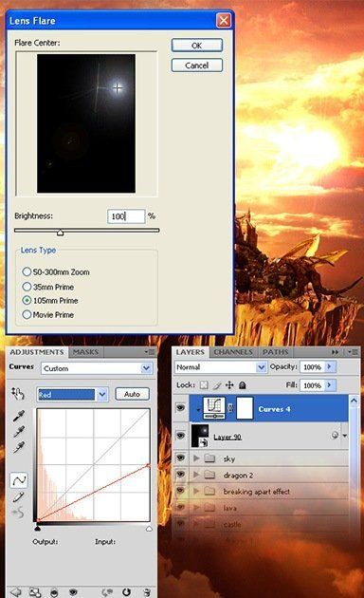Screen dimensions: 364x598
Task: Lock transparent pixels icon
Action: click(204, 385)
